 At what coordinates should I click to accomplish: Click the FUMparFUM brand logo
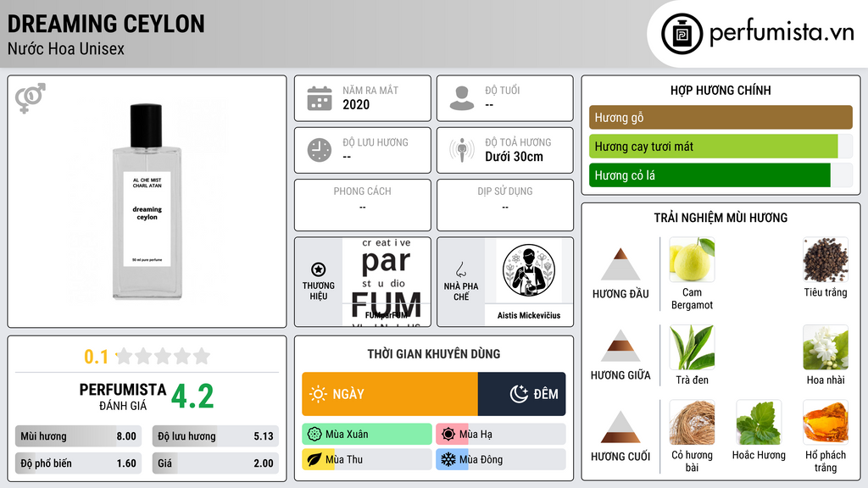387,282
